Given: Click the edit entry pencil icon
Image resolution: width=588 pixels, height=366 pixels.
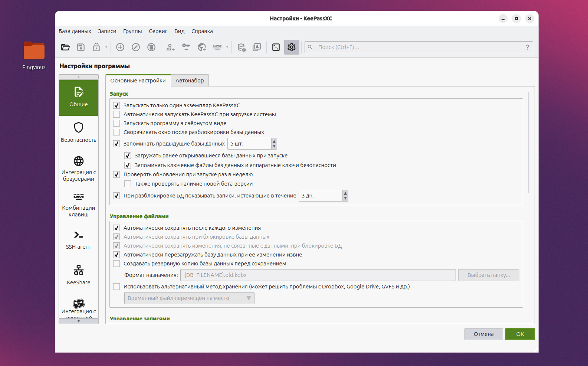Looking at the screenshot, I should point(136,47).
